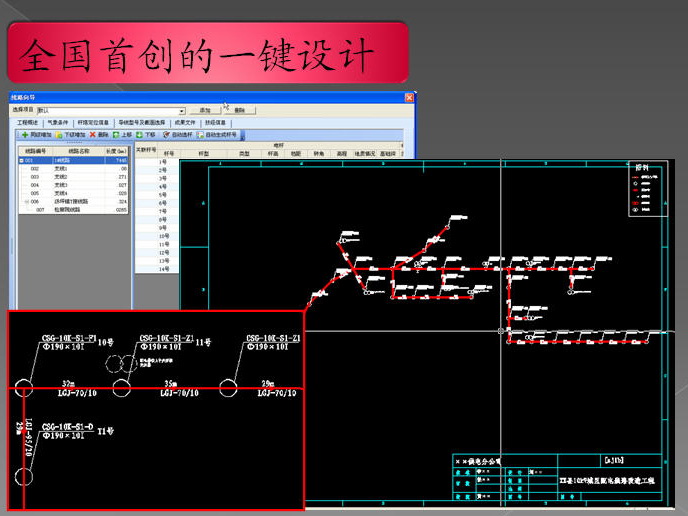688x516 pixels.
Task: Click the 11号 pole number label
Action: 203,342
